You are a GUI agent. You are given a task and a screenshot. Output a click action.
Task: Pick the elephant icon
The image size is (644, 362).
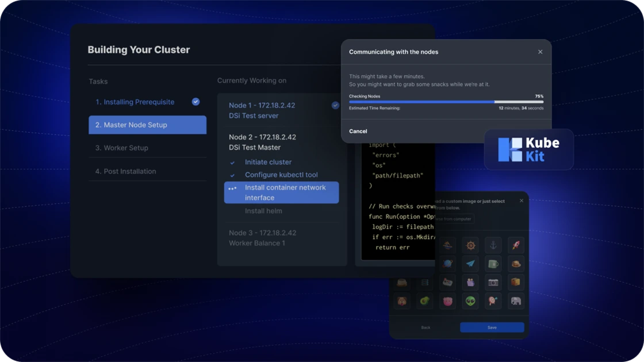coord(516,301)
